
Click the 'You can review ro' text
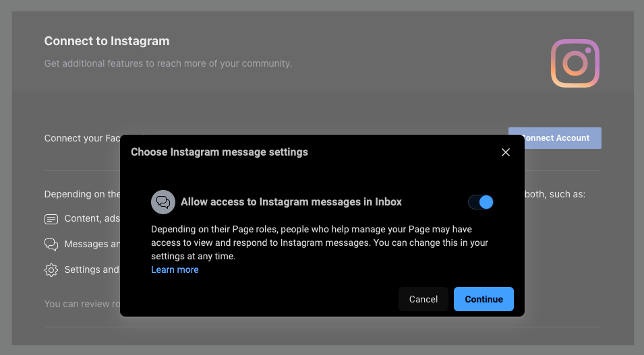coord(82,304)
